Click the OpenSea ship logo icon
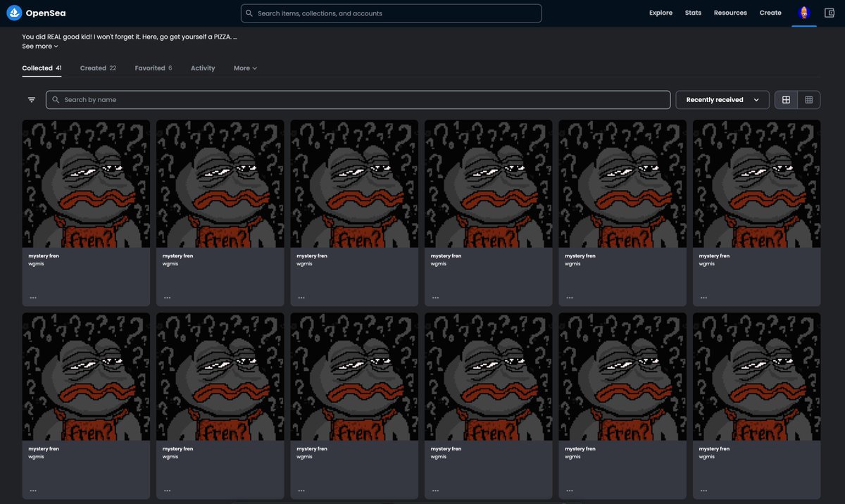Image resolution: width=845 pixels, height=504 pixels. tap(14, 13)
